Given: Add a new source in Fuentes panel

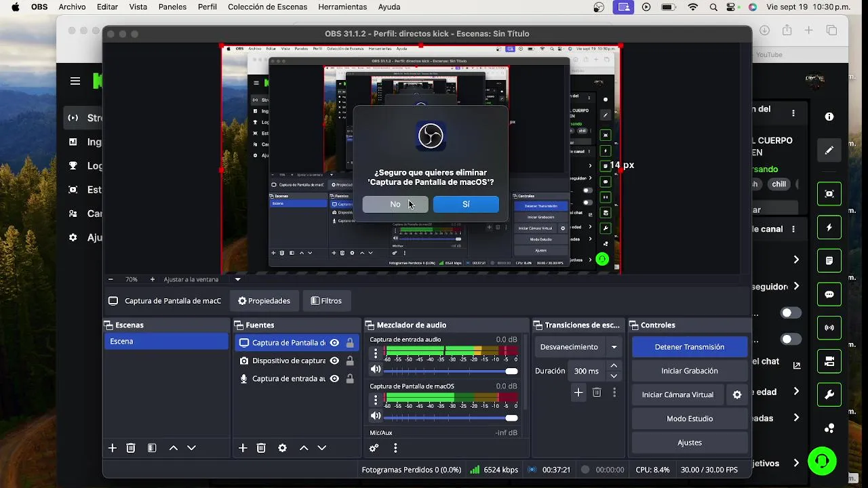Looking at the screenshot, I should pos(243,448).
